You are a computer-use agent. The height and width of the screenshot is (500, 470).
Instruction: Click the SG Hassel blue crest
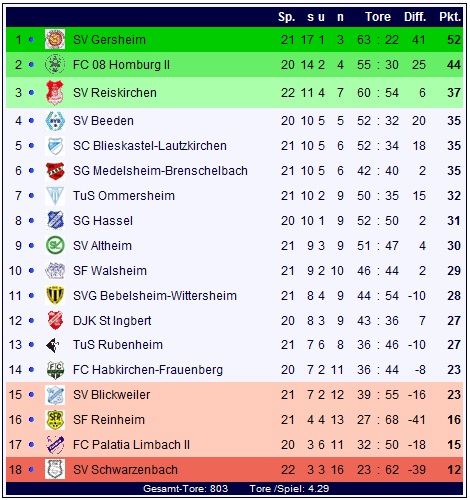(x=55, y=220)
